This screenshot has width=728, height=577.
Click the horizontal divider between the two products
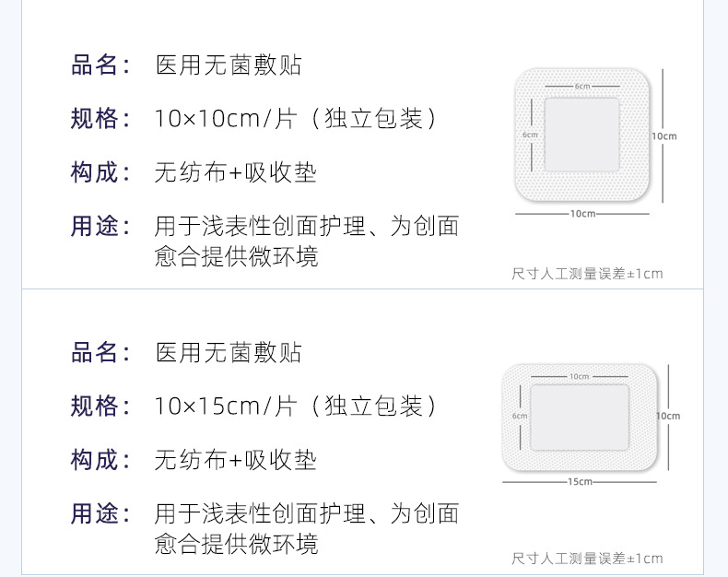362,289
